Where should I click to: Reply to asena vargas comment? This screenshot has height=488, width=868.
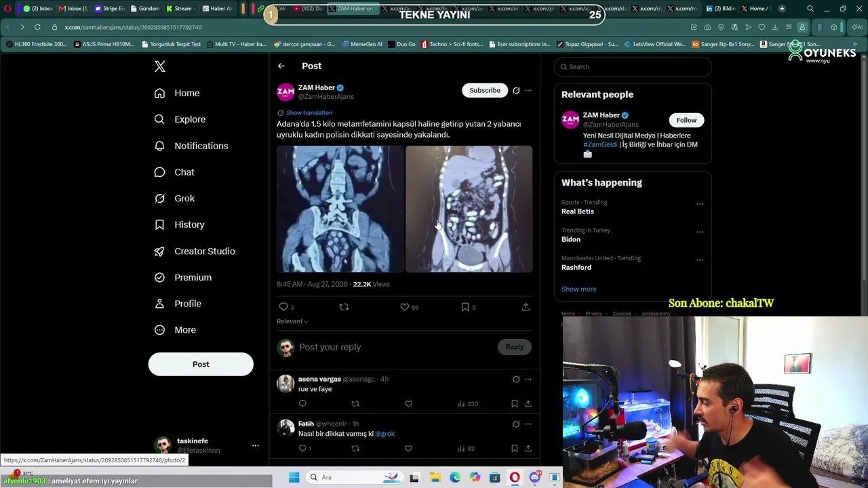(302, 403)
